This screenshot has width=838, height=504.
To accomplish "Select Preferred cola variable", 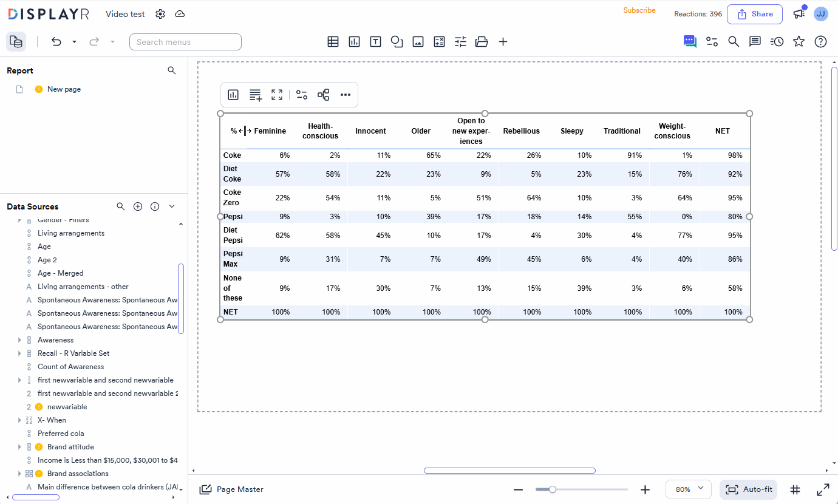I will click(x=61, y=434).
